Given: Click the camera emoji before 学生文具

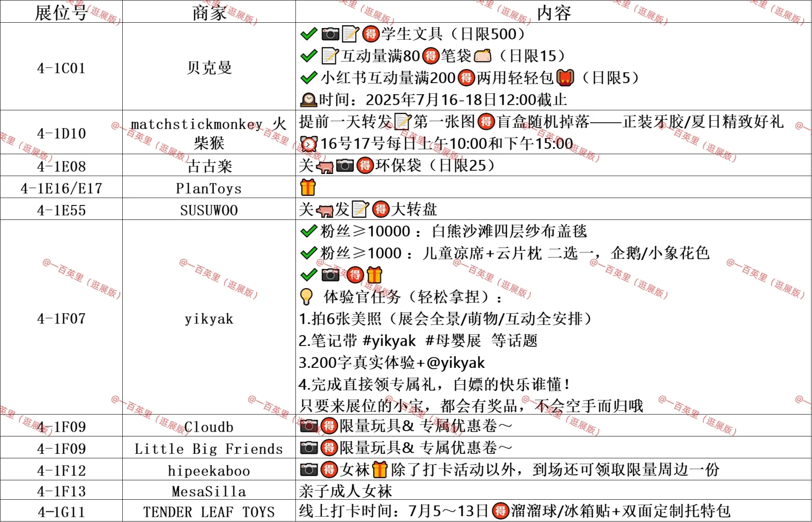Looking at the screenshot, I should pos(331,34).
